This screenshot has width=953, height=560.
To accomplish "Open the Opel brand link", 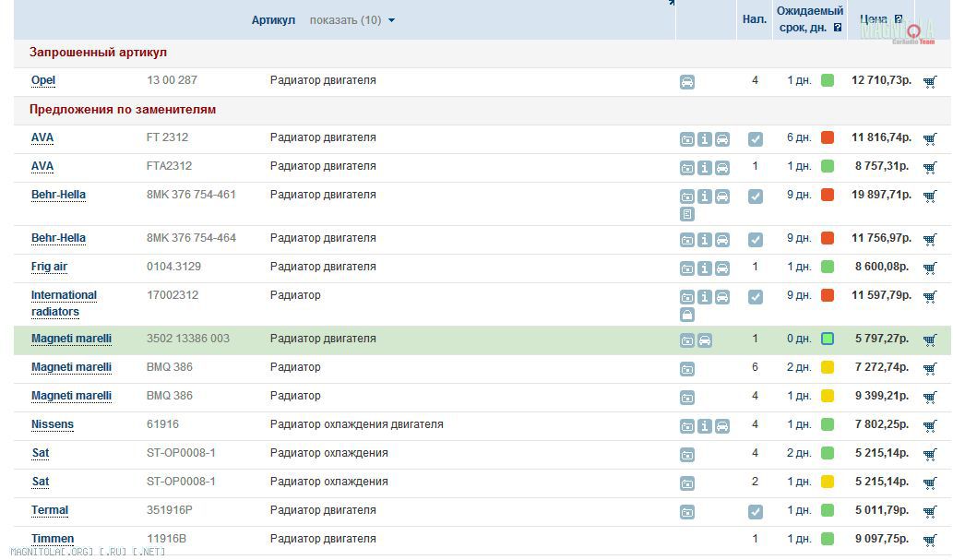I will (43, 80).
